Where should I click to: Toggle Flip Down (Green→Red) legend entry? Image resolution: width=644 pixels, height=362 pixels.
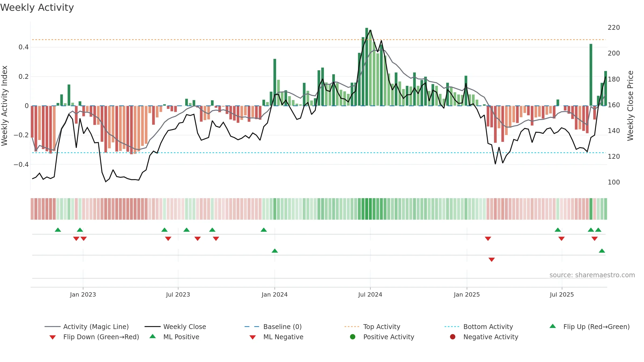point(94,337)
